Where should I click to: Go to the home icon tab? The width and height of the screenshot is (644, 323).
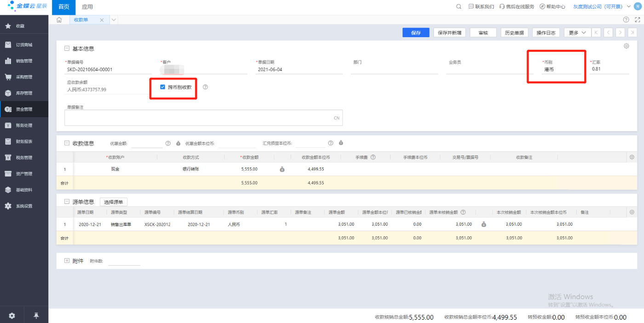point(59,20)
